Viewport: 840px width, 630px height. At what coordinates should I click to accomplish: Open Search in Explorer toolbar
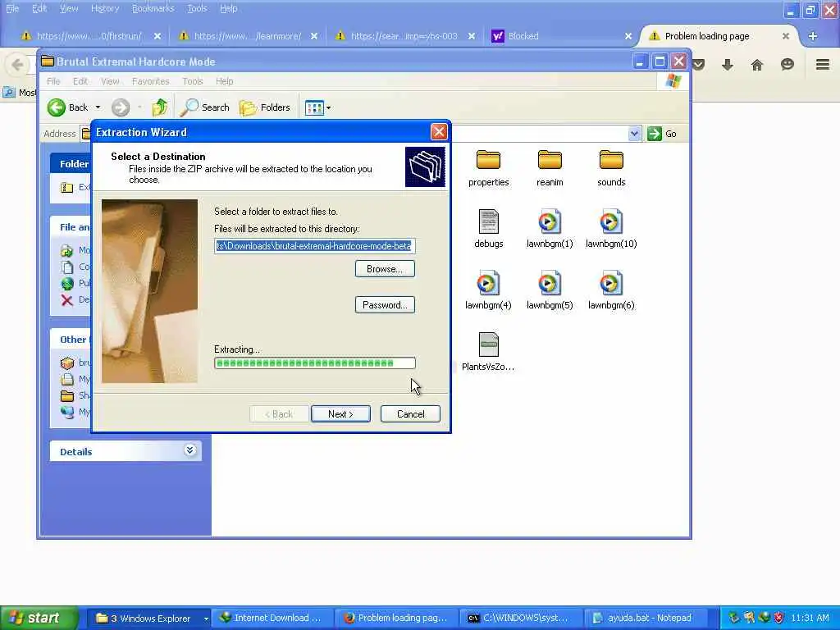coord(204,107)
